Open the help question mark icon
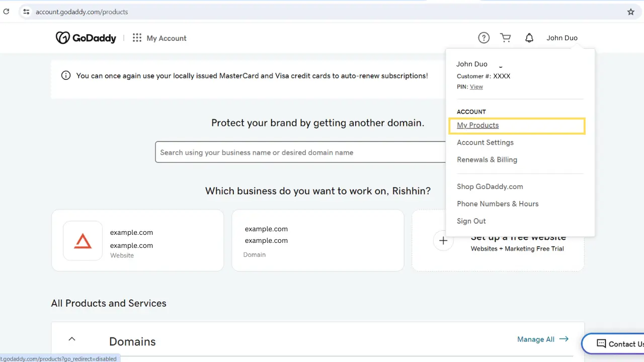 [x=484, y=38]
